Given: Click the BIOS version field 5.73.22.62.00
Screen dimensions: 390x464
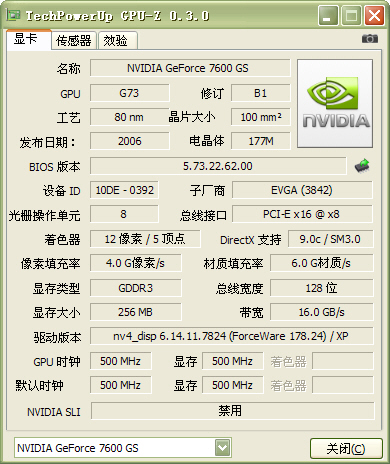Looking at the screenshot, I should [218, 166].
